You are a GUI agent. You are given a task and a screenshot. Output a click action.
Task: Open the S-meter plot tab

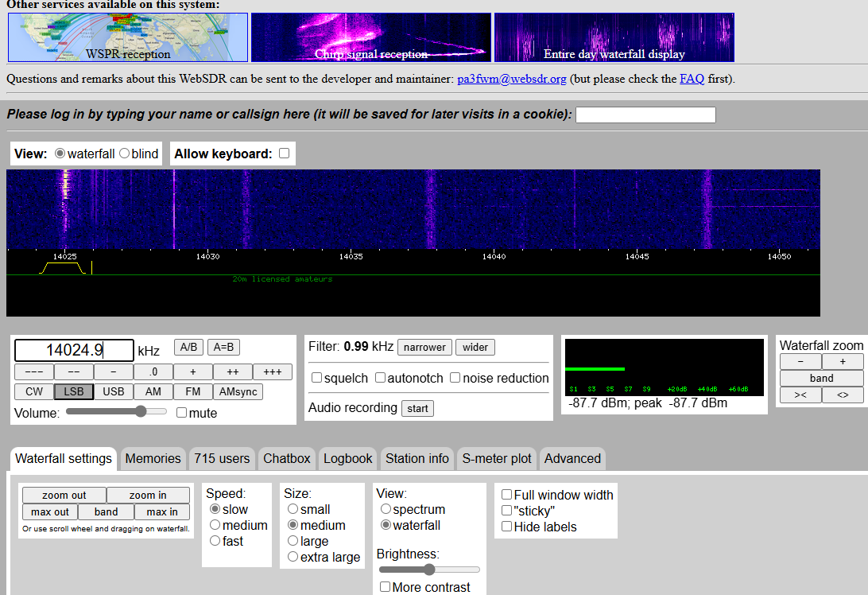(x=497, y=458)
